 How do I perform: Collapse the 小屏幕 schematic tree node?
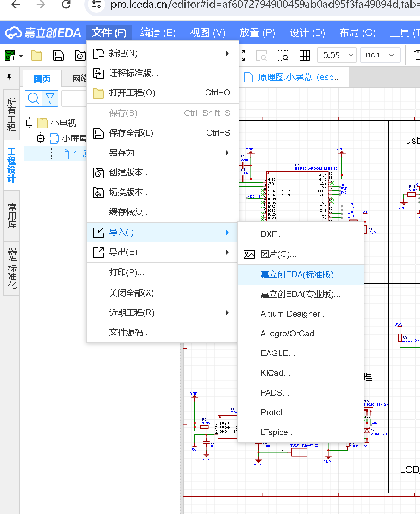pos(41,138)
